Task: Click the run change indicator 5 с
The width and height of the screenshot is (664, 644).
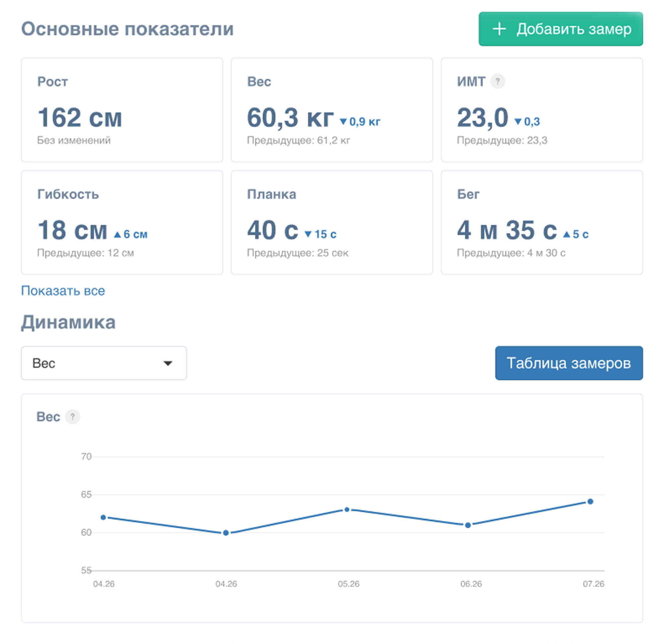Action: click(576, 234)
